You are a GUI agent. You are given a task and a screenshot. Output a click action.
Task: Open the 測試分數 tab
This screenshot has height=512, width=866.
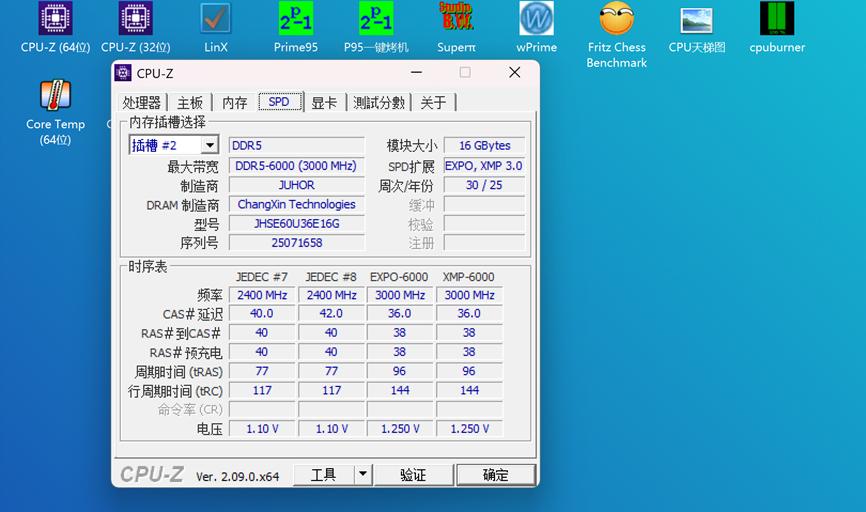pos(379,102)
